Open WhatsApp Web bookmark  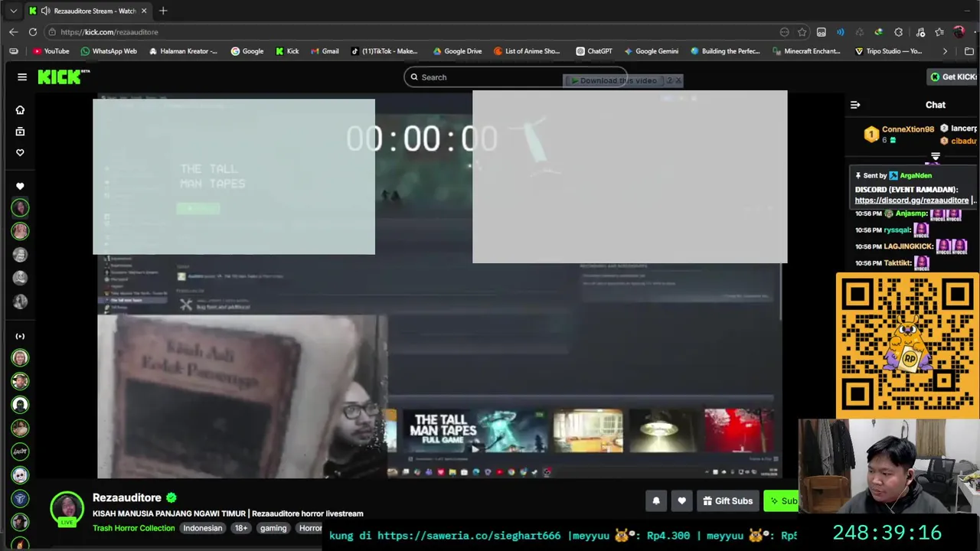click(109, 51)
